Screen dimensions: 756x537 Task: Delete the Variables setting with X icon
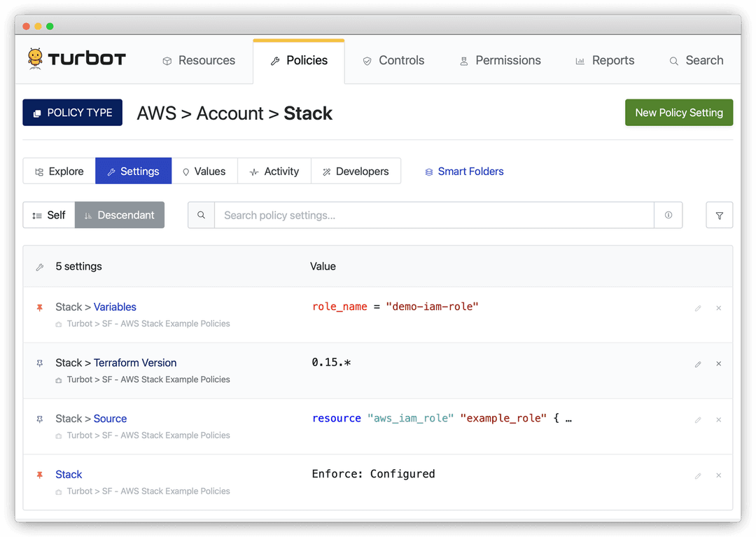coord(718,308)
